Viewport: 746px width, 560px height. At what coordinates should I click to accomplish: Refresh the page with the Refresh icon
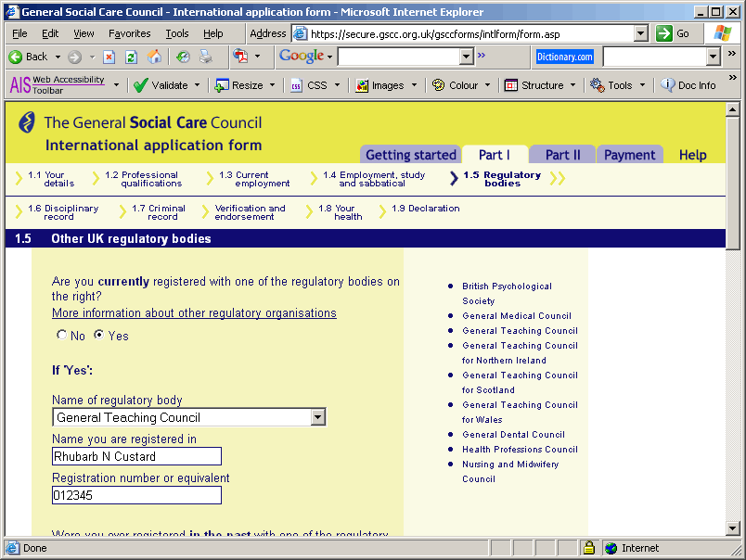[x=132, y=57]
